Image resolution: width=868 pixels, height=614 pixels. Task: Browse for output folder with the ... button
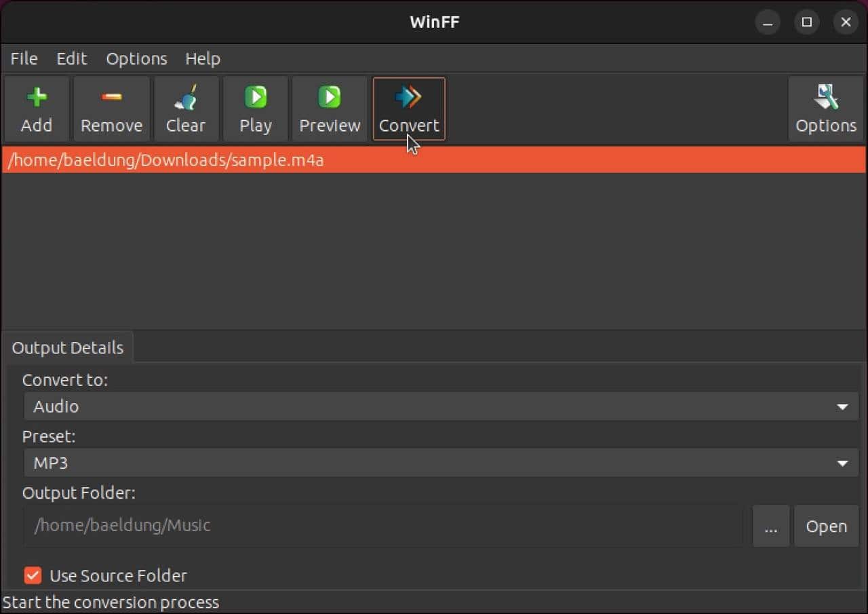click(x=771, y=526)
